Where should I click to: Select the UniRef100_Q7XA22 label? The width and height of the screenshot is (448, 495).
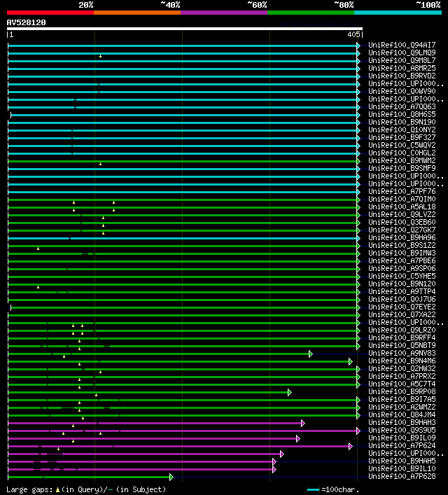pyautogui.click(x=402, y=314)
